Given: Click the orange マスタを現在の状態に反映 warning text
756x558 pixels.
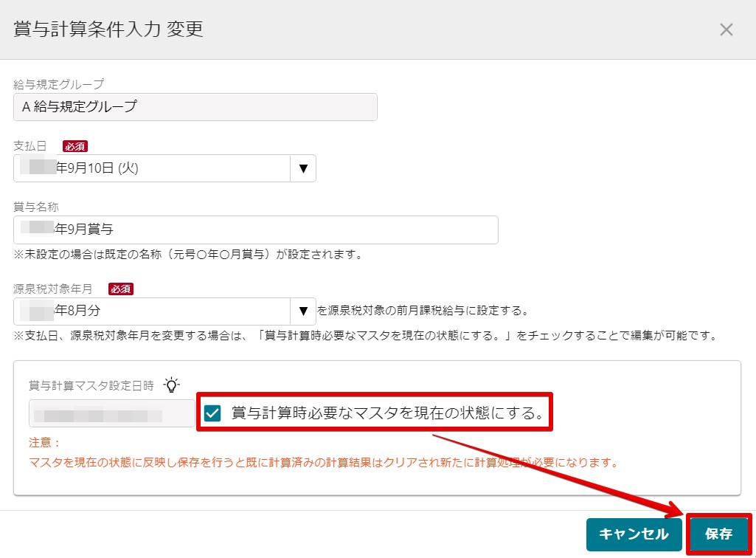Looking at the screenshot, I should click(324, 463).
